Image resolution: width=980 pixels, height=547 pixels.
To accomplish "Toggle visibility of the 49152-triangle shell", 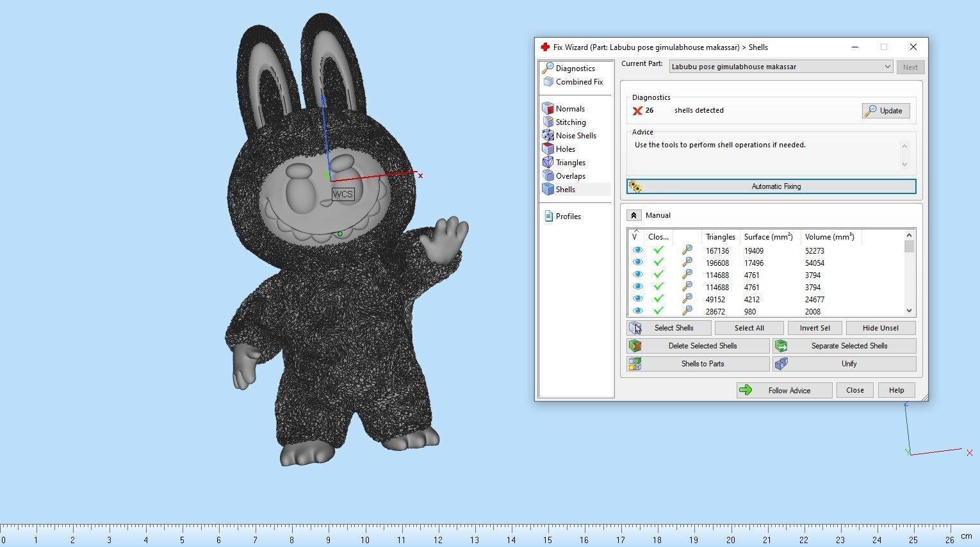I will 637,299.
